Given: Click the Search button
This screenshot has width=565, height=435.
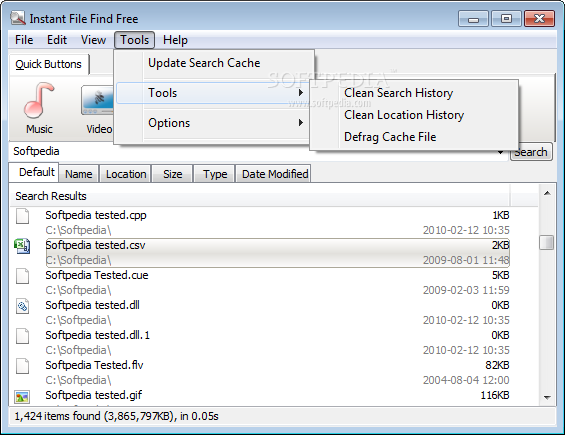Looking at the screenshot, I should click(531, 152).
